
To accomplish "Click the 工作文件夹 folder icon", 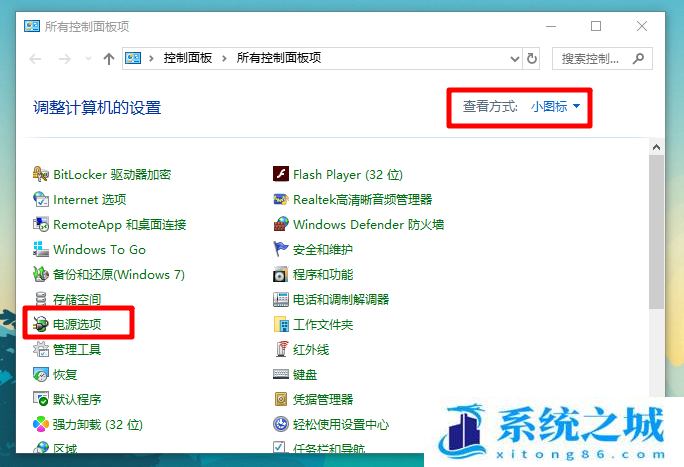I will [280, 324].
